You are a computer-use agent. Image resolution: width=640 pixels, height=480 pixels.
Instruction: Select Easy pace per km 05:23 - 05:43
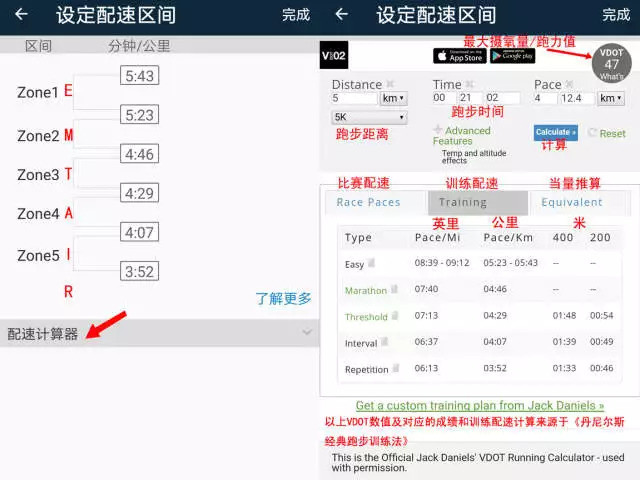(x=510, y=263)
